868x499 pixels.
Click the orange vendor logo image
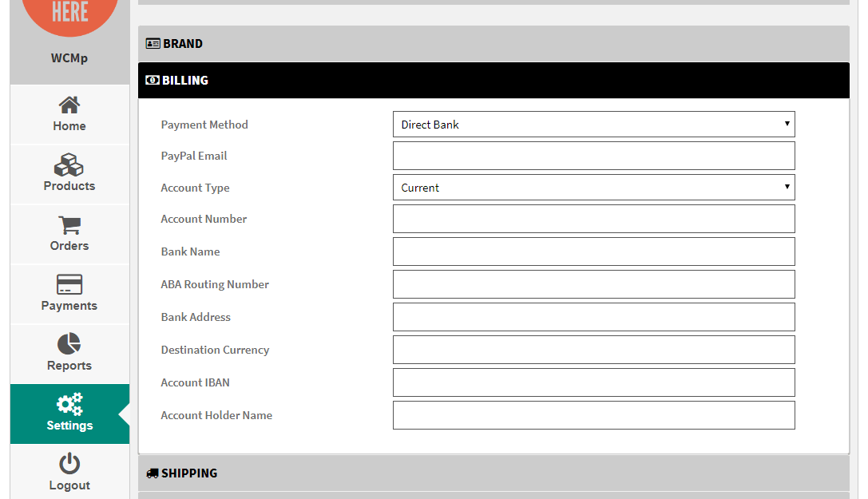tap(69, 12)
